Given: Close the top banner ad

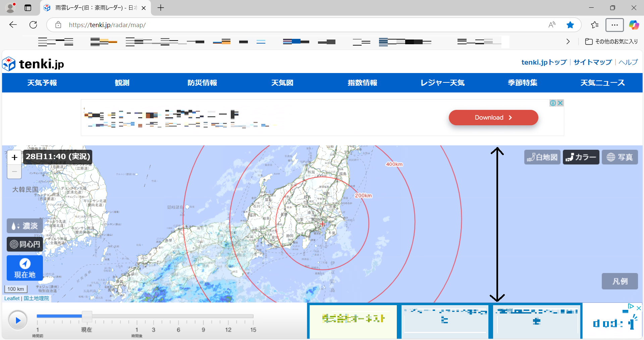Looking at the screenshot, I should coord(560,103).
